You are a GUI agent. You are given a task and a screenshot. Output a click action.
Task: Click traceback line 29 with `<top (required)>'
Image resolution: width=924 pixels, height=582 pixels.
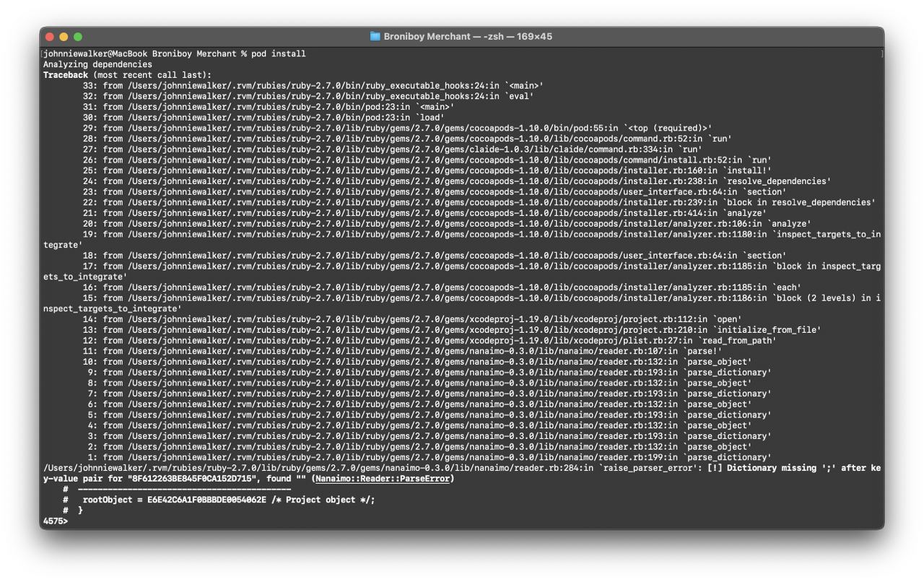pos(398,128)
